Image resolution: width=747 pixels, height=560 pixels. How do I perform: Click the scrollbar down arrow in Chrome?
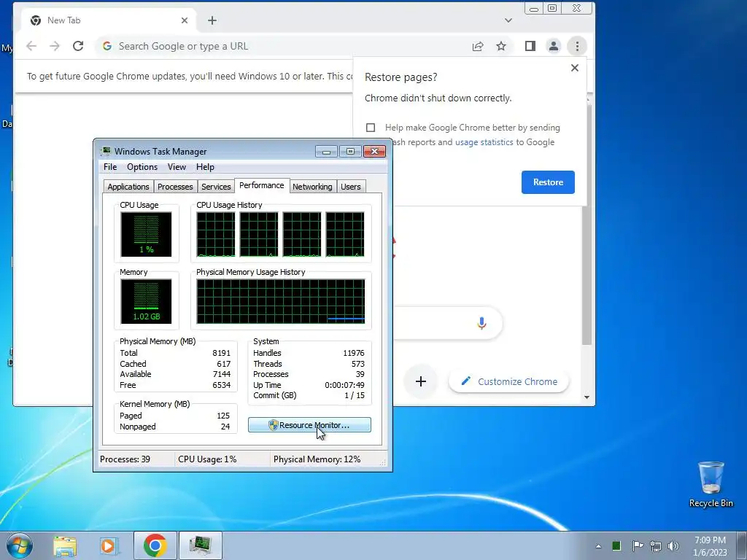[587, 397]
